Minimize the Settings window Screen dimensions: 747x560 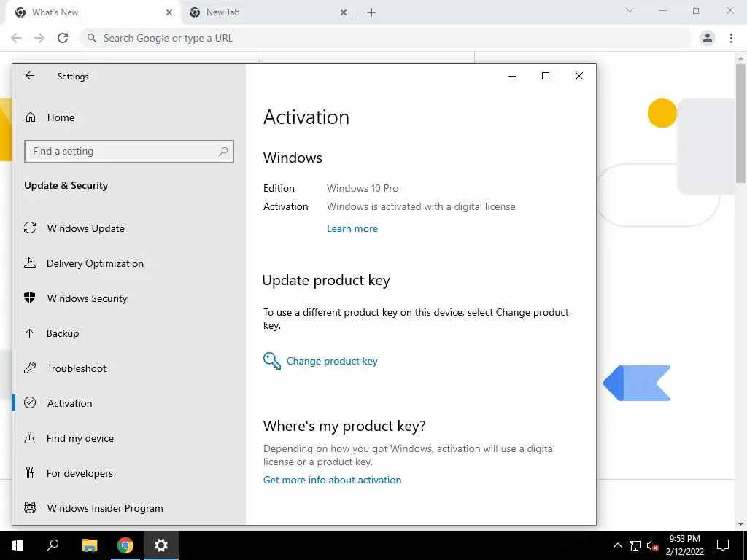(512, 76)
